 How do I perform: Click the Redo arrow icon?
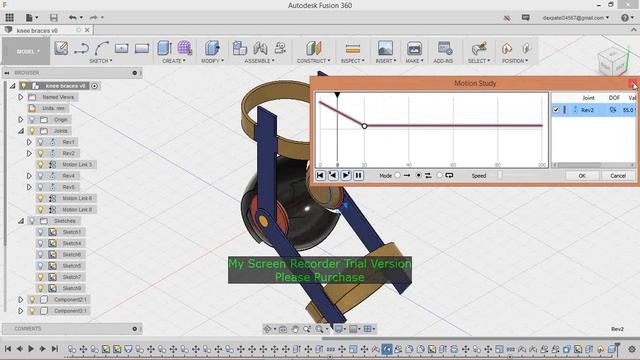click(93, 18)
